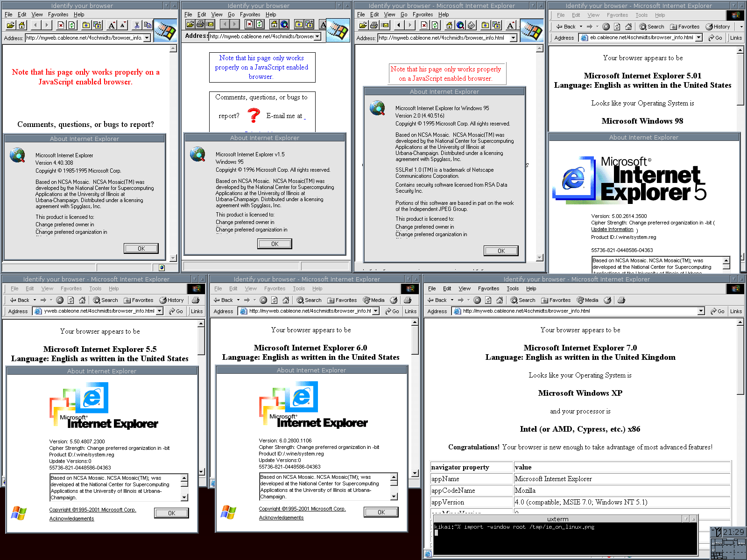Click Refresh icon in the Version 4.40.308 window
The width and height of the screenshot is (747, 560).
[x=72, y=25]
